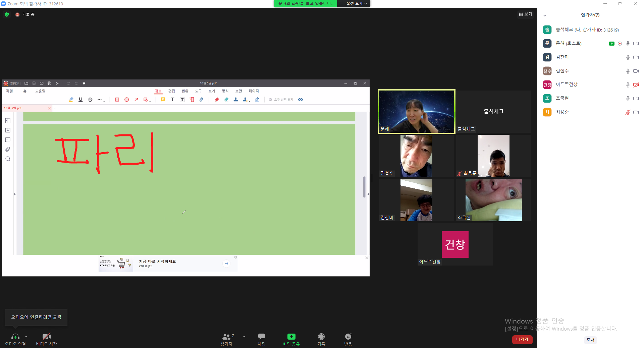Viewport: 644px width, 348px height.
Task: Select the red circle shape tool
Action: click(126, 100)
